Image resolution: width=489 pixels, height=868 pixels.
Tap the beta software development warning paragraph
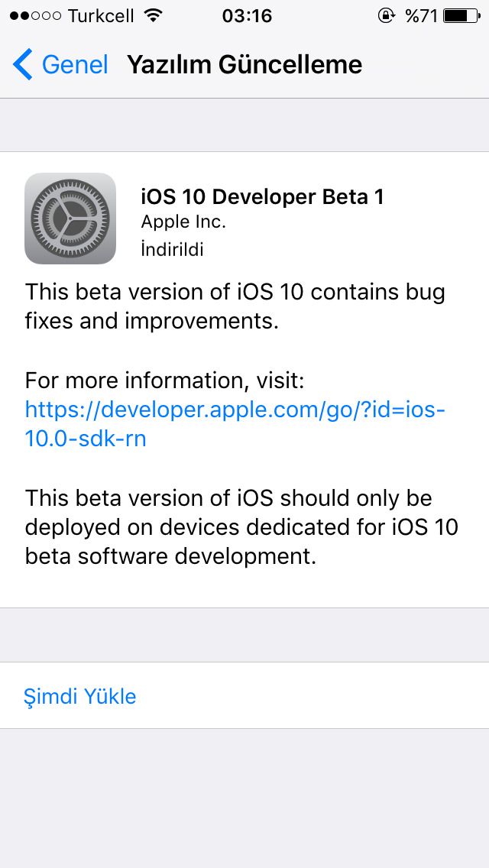point(241,527)
